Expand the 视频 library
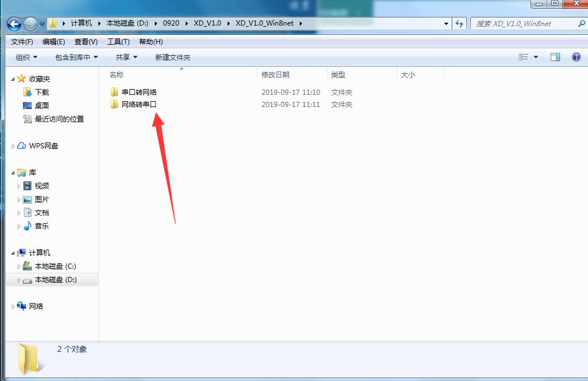The image size is (588, 381). 19,186
